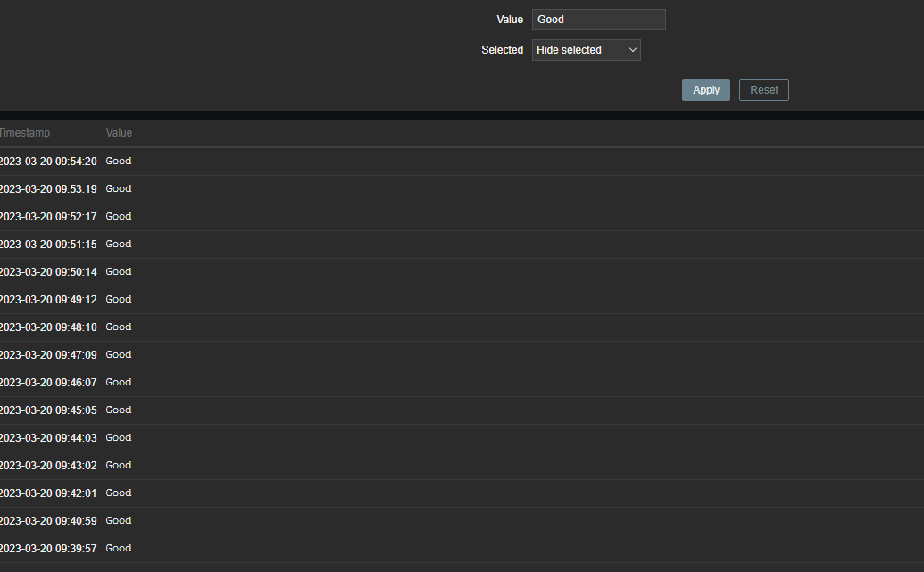
Task: Select timestamp 2023-03-20 09:39:57
Action: pos(48,549)
